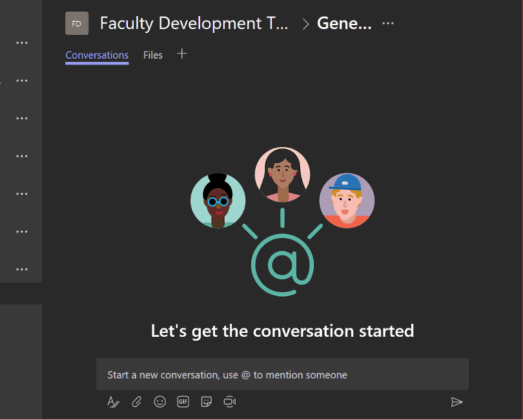Image resolution: width=523 pixels, height=420 pixels.
Task: Click the breadcrumb chevron between team and channel
Action: pyautogui.click(x=305, y=25)
